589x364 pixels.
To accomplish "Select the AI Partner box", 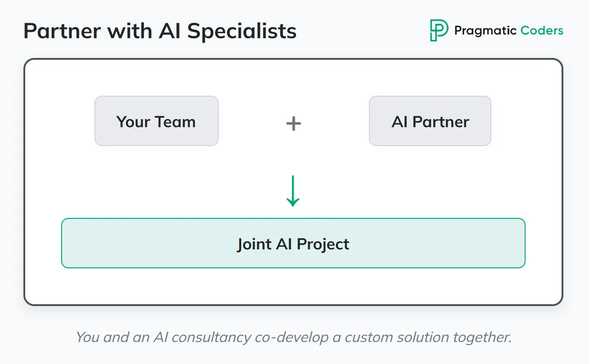I will pos(430,121).
